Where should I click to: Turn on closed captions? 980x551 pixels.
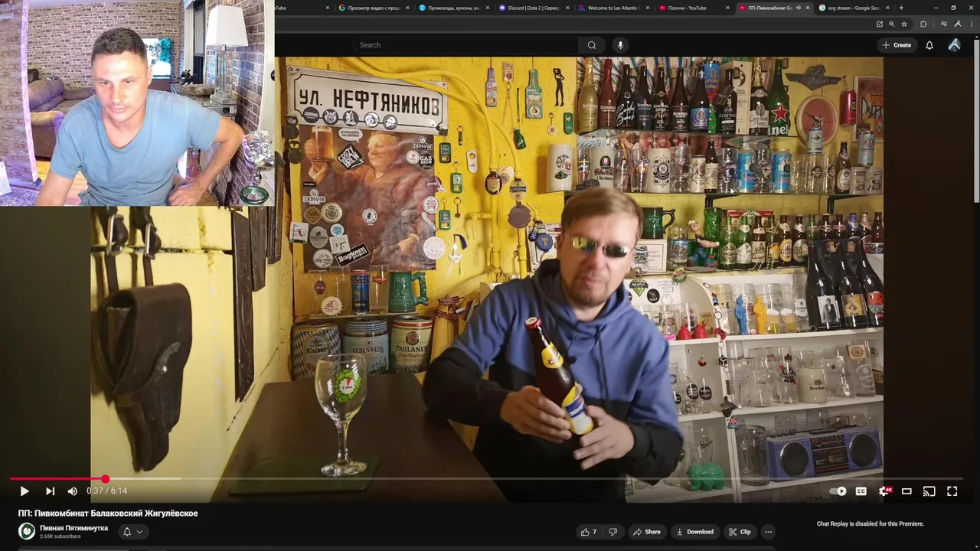861,491
